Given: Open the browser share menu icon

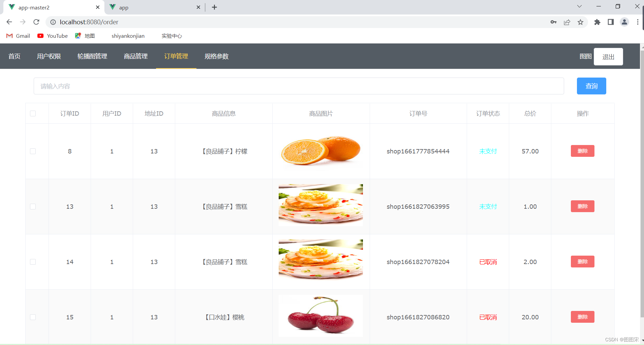Looking at the screenshot, I should point(567,22).
